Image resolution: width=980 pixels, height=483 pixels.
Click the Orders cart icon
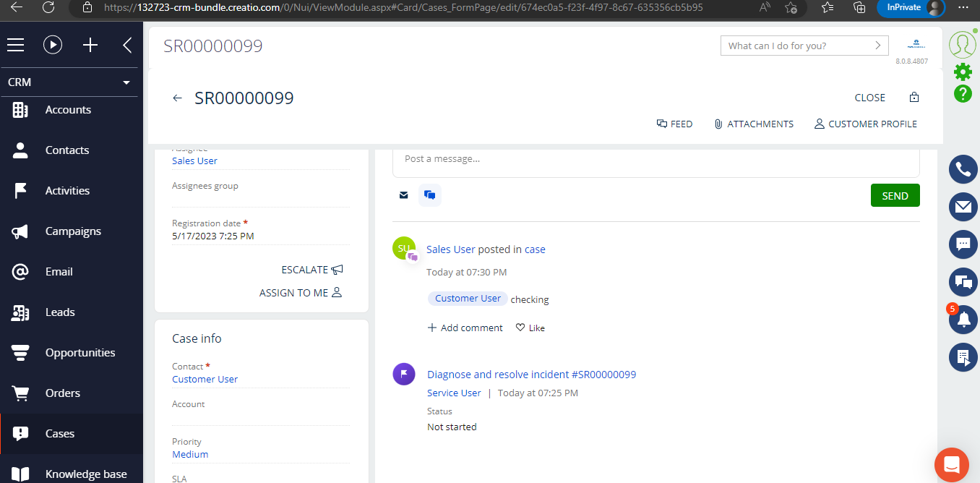click(20, 393)
